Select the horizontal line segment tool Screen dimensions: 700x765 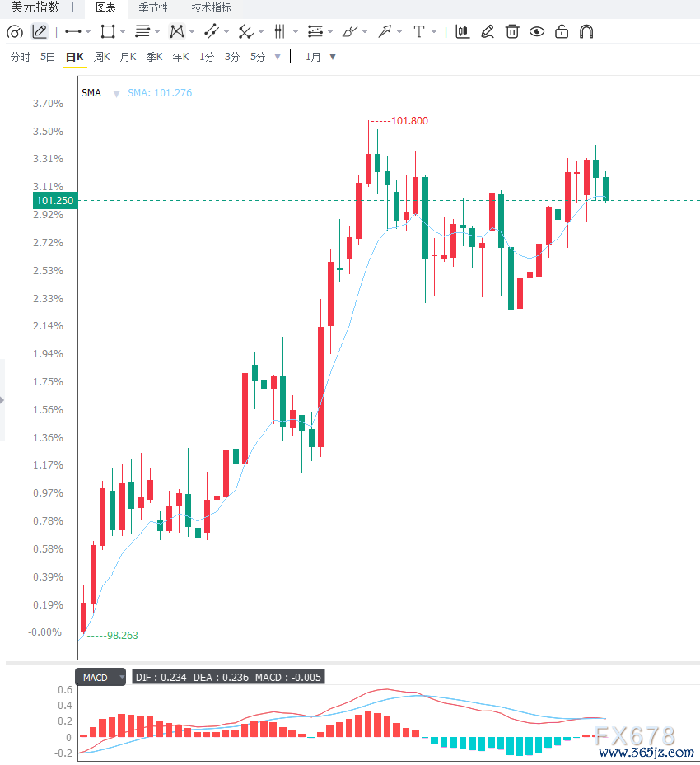coord(72,32)
